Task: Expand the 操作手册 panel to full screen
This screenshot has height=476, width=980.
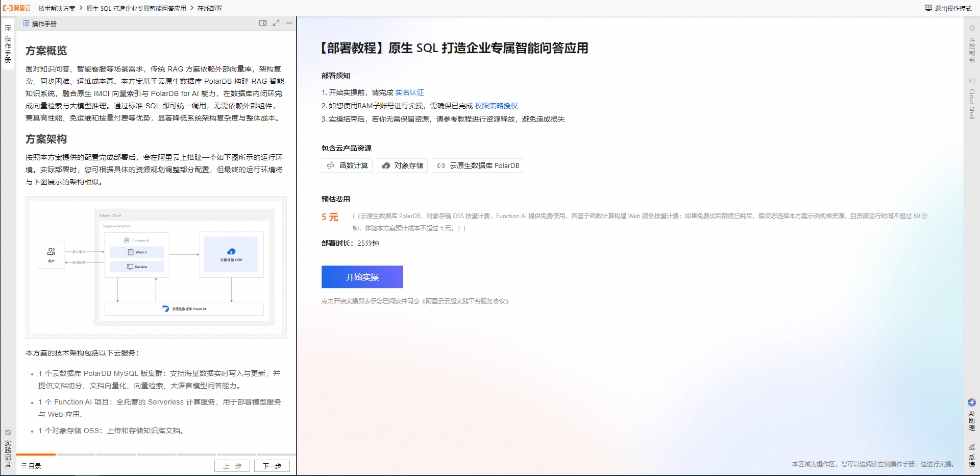Action: click(276, 23)
